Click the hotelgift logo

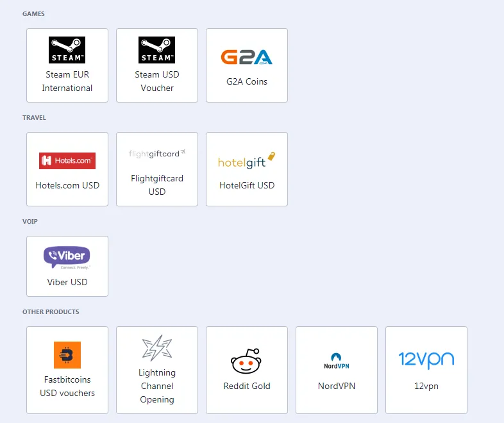pos(246,160)
